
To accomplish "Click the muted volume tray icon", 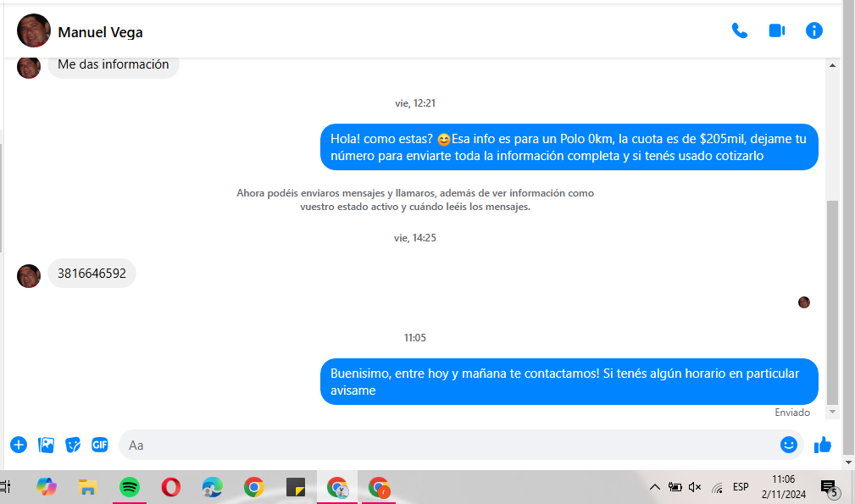I will click(x=695, y=487).
